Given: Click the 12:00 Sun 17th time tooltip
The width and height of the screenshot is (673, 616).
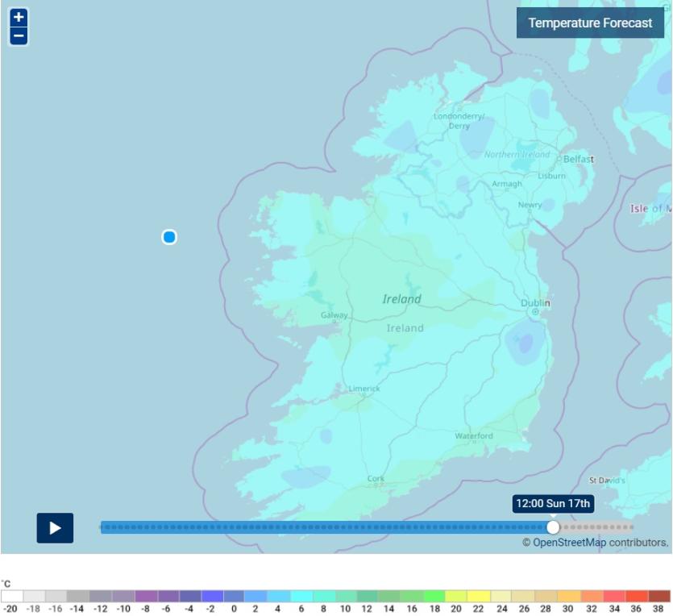Looking at the screenshot, I should [x=553, y=504].
